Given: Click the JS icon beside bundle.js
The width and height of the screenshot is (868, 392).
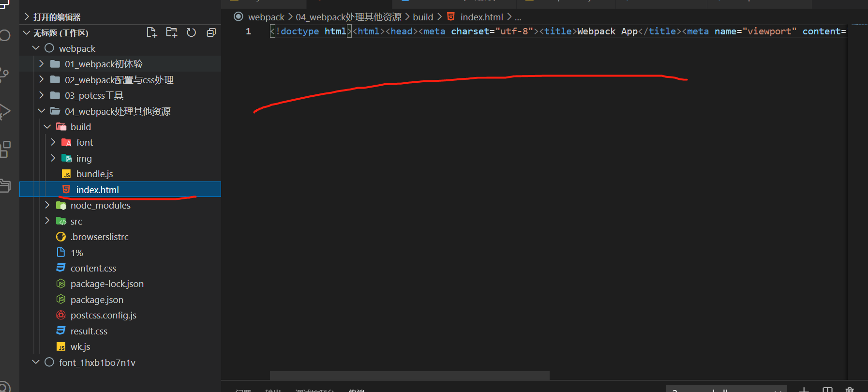Looking at the screenshot, I should click(x=66, y=174).
